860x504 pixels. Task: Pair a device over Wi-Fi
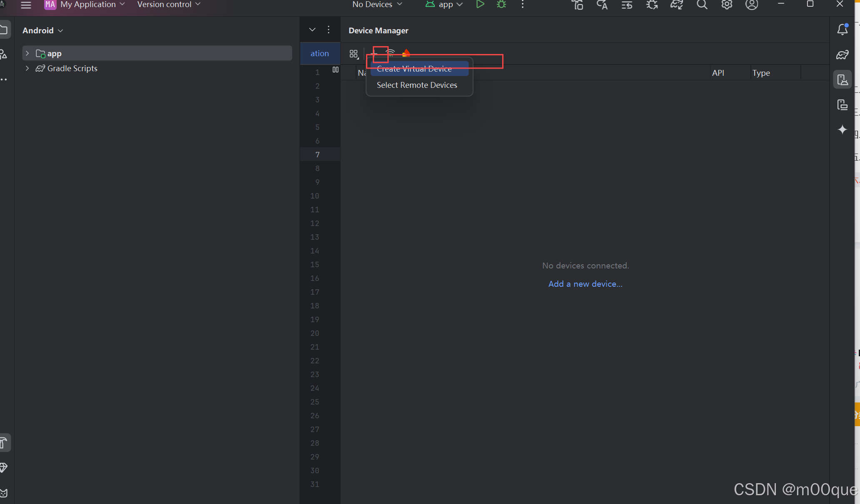click(390, 53)
